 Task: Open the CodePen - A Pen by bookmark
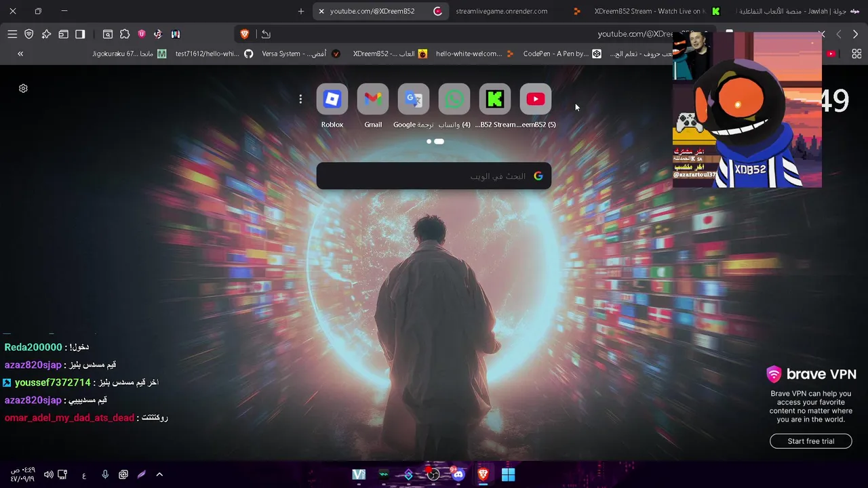click(562, 54)
